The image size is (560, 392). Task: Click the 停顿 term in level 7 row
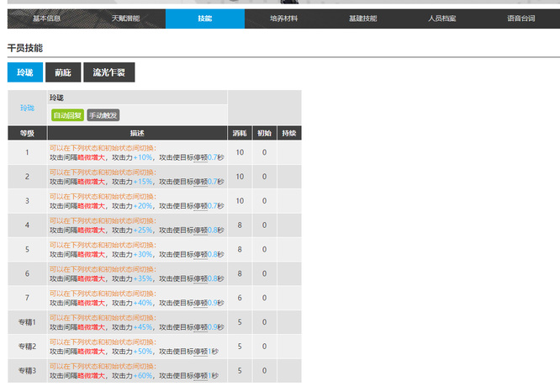(200, 303)
